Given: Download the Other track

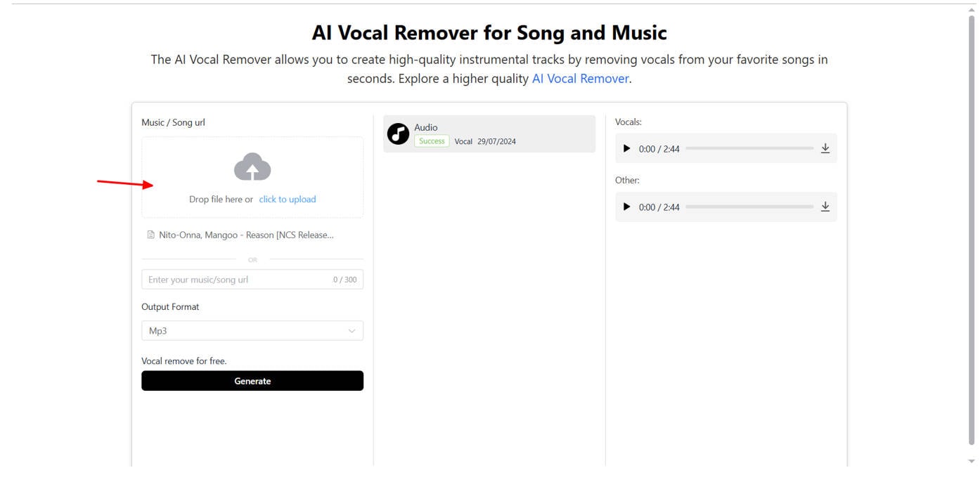Looking at the screenshot, I should point(825,207).
